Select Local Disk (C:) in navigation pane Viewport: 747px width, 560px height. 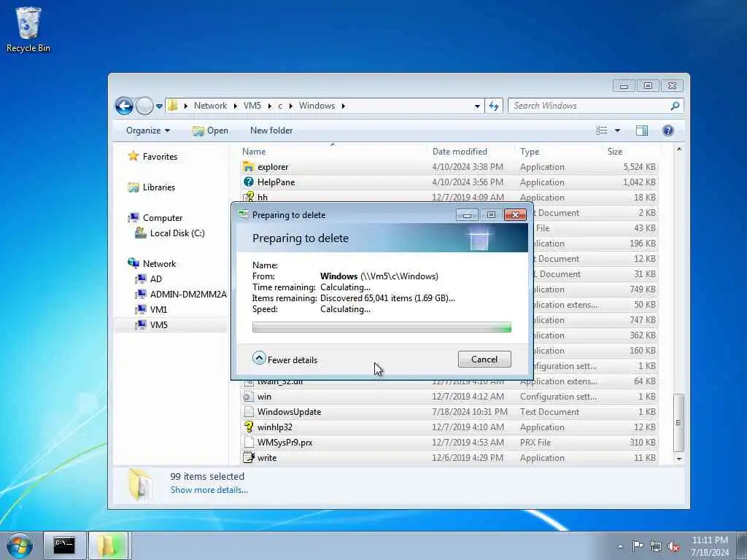click(170, 233)
